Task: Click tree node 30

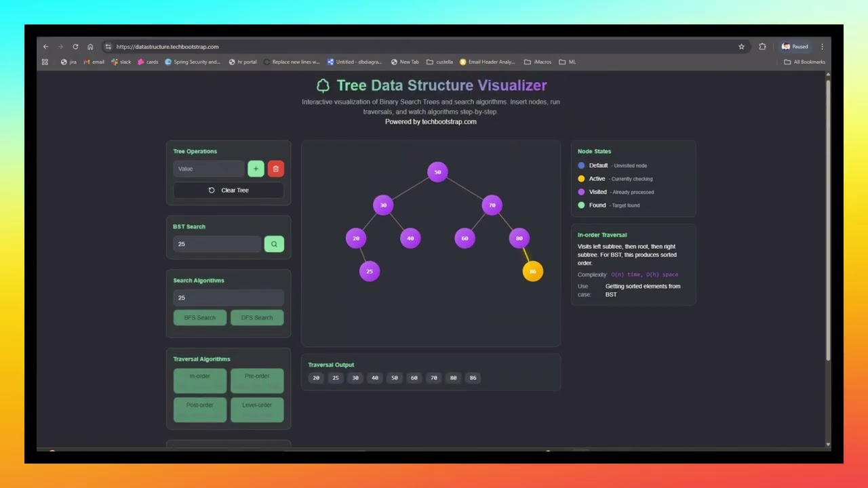Action: click(x=383, y=205)
